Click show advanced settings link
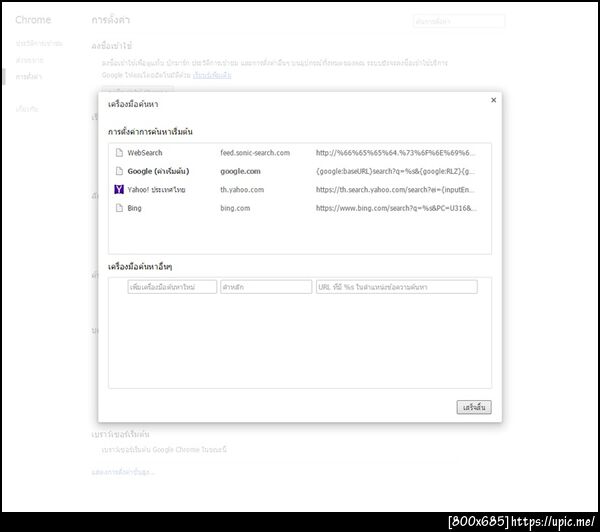 pos(123,472)
